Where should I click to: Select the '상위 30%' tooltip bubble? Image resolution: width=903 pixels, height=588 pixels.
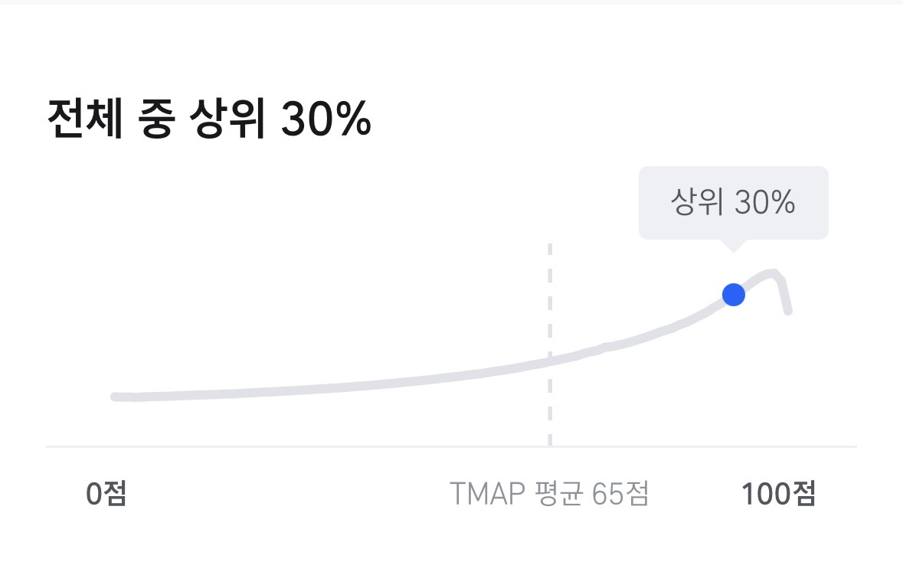point(733,203)
